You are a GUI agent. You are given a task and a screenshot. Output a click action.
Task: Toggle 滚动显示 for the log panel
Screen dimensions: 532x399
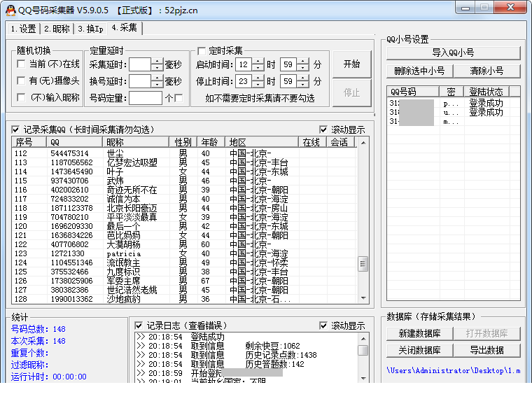click(323, 325)
